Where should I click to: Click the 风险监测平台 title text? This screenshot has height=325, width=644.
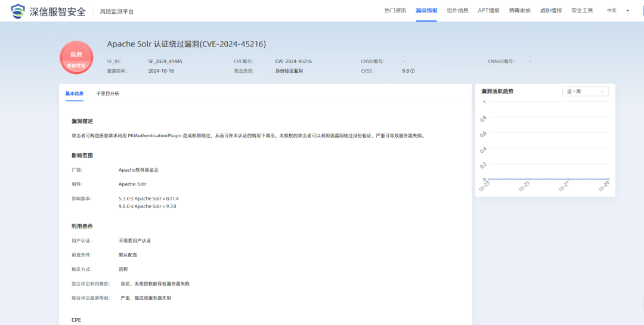[117, 11]
